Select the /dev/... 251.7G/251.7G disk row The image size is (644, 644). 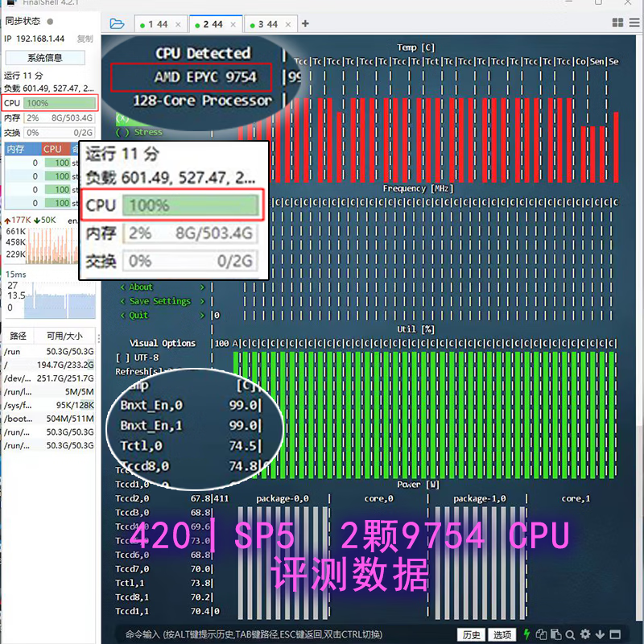pyautogui.click(x=49, y=378)
